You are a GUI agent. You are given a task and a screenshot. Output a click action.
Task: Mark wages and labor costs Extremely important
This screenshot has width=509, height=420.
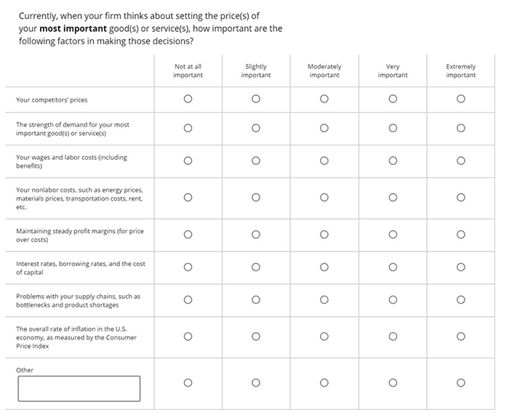(x=460, y=161)
